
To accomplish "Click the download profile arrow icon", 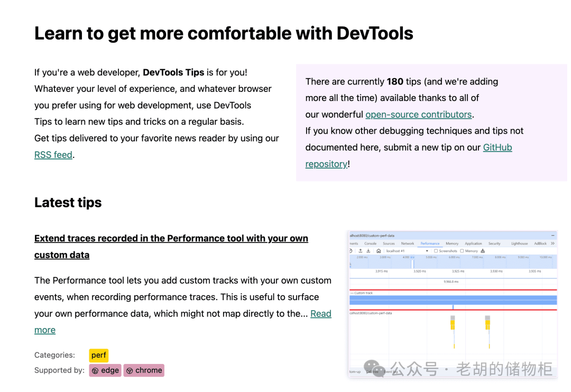I will [x=368, y=251].
